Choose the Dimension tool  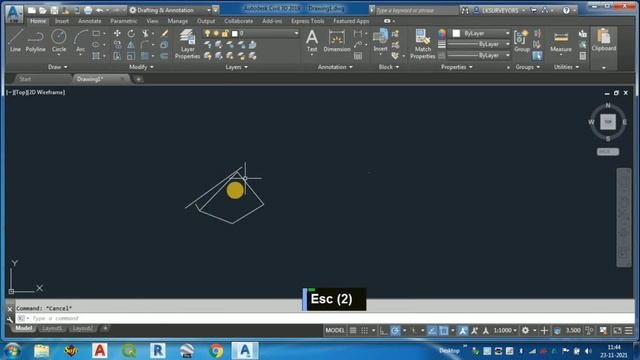[x=337, y=41]
